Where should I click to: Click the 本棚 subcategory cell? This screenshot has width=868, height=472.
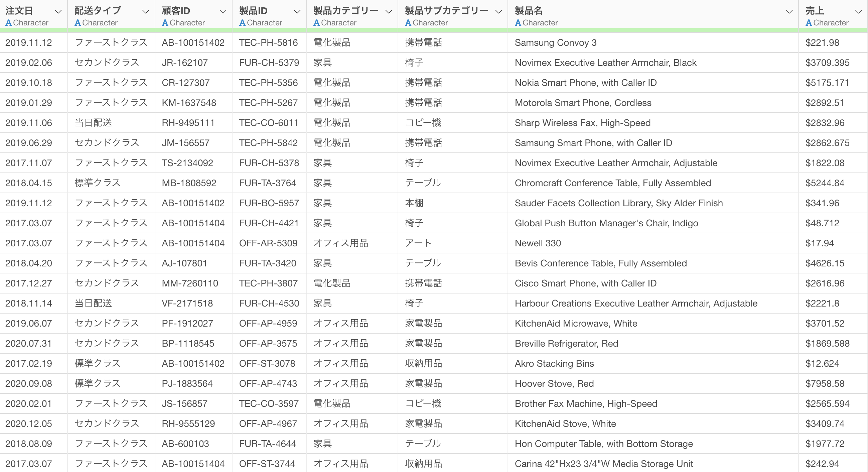tap(453, 203)
